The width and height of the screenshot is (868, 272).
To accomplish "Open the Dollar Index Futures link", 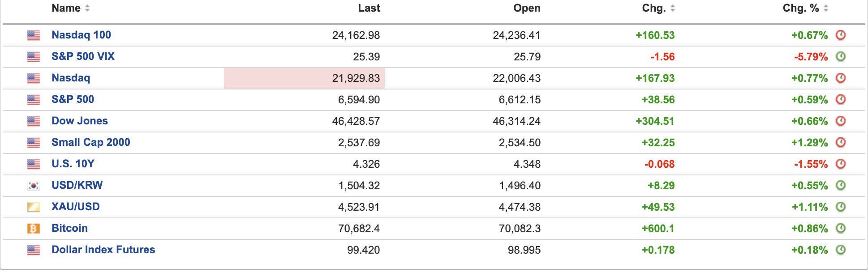I will pyautogui.click(x=103, y=250).
